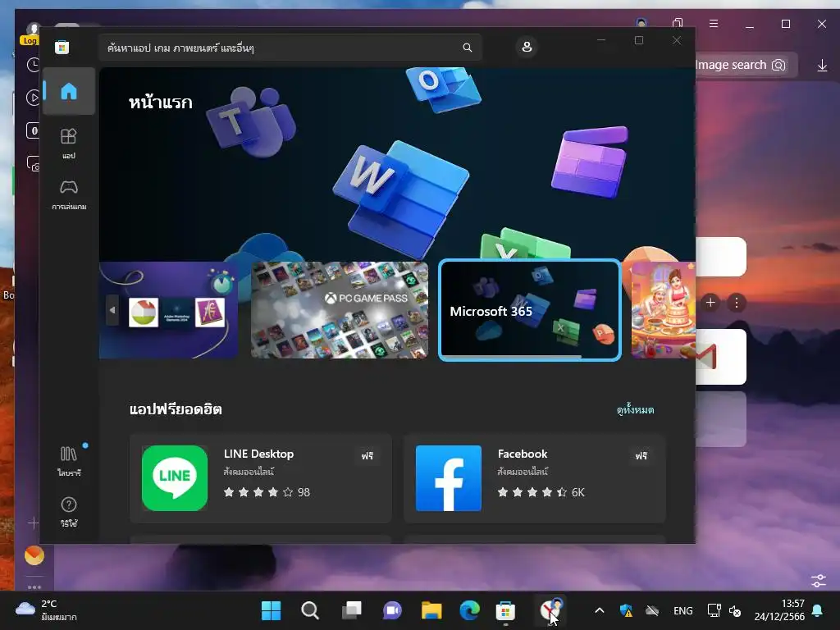This screenshot has width=840, height=630.
Task: Add a sidebar item with plus icon
Action: [33, 523]
